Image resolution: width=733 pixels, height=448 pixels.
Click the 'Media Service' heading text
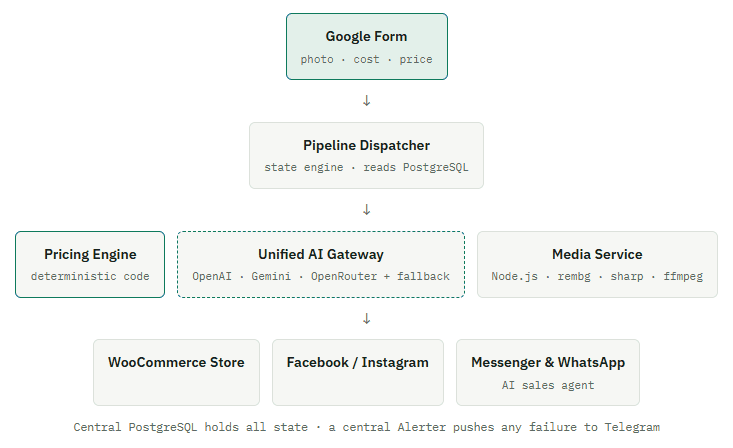[x=597, y=254]
